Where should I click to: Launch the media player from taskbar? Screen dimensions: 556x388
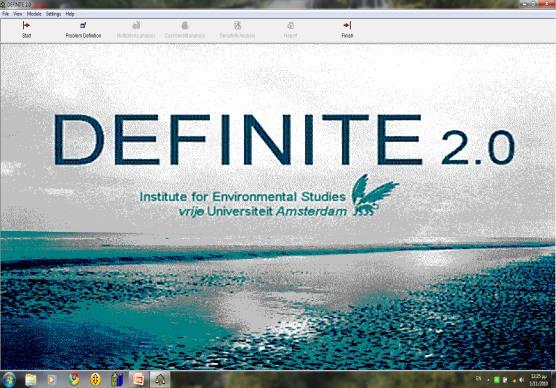51,380
